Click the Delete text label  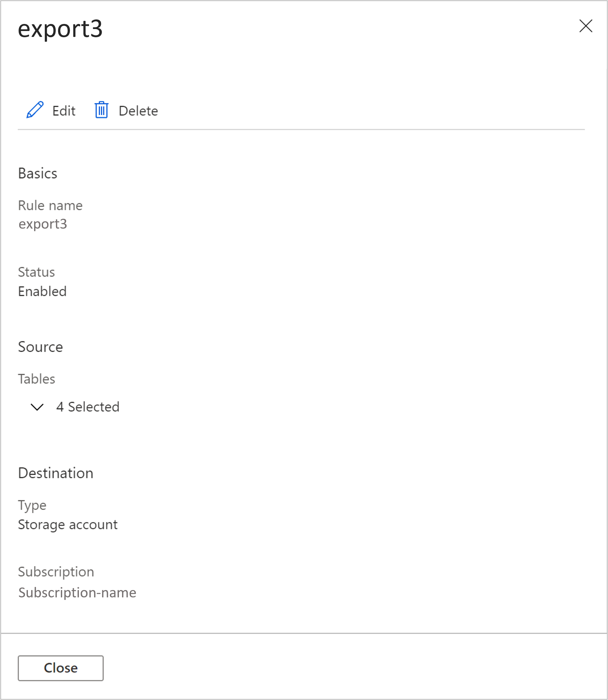[138, 111]
